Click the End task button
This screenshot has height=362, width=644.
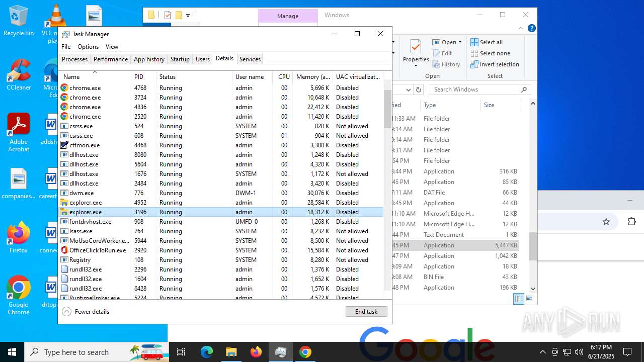(366, 312)
